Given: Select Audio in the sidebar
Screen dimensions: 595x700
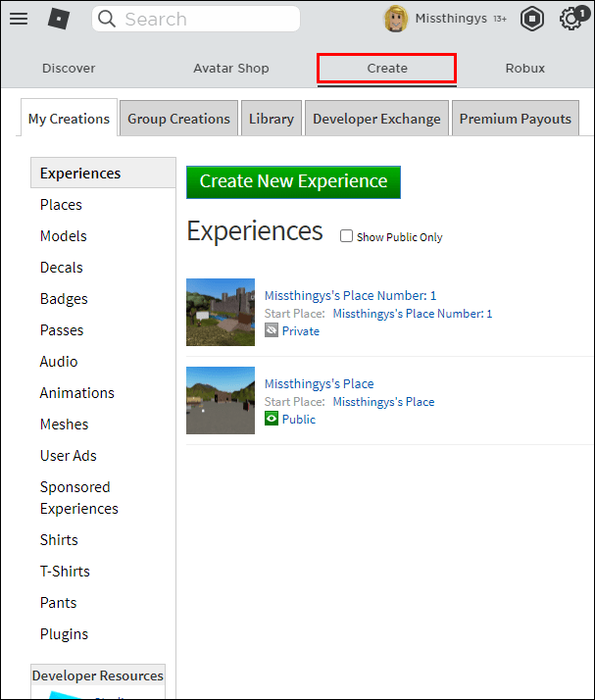Looking at the screenshot, I should [59, 361].
